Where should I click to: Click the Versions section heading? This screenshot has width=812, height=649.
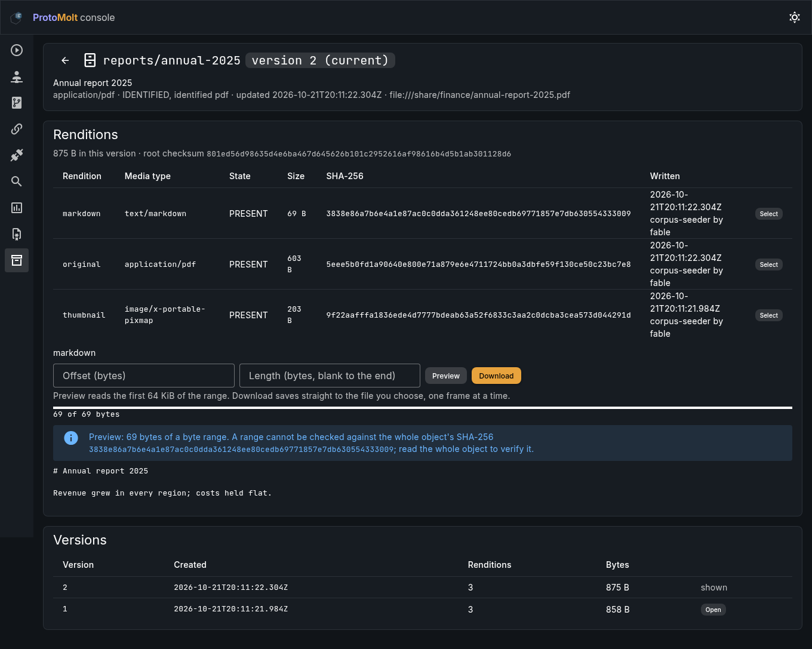coord(80,540)
